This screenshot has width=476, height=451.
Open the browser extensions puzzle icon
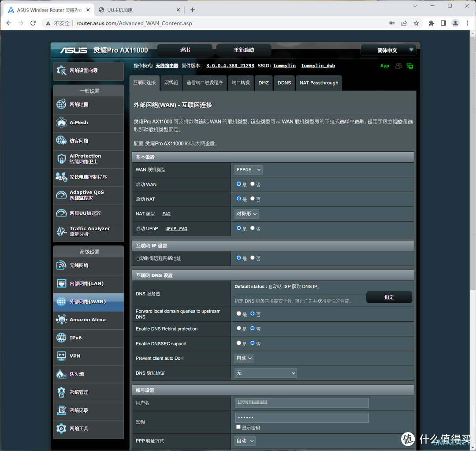point(431,23)
